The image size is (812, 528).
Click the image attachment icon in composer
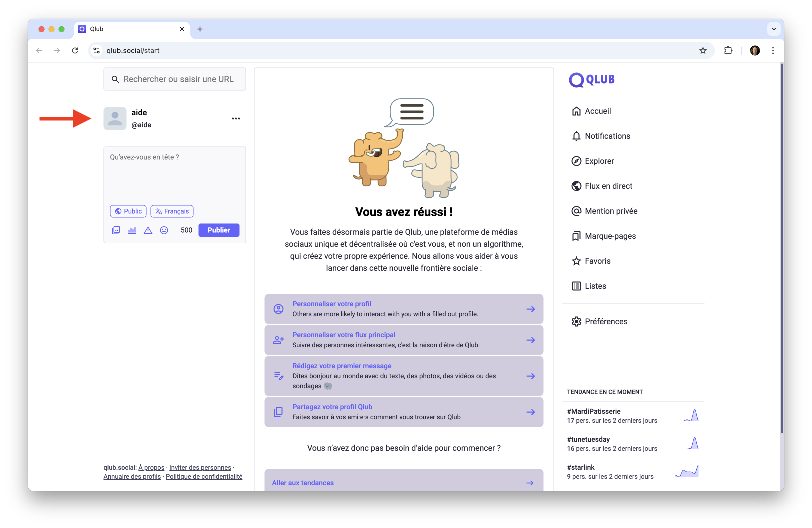pos(116,230)
